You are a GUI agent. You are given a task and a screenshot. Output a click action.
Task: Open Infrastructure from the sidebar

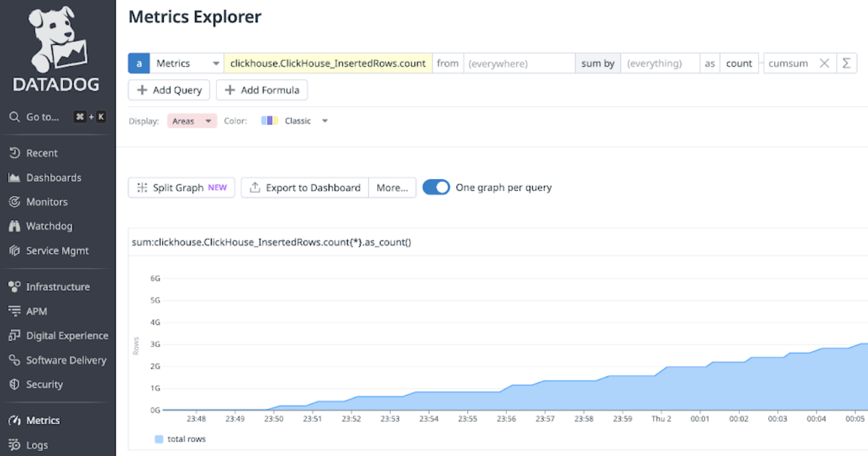point(58,286)
